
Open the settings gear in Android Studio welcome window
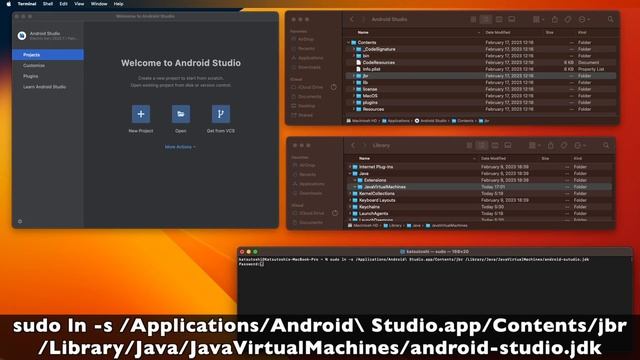[20, 221]
